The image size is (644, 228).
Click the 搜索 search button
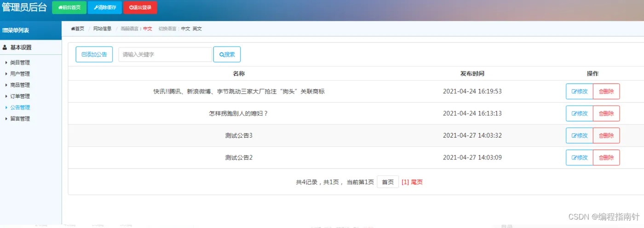pyautogui.click(x=227, y=54)
